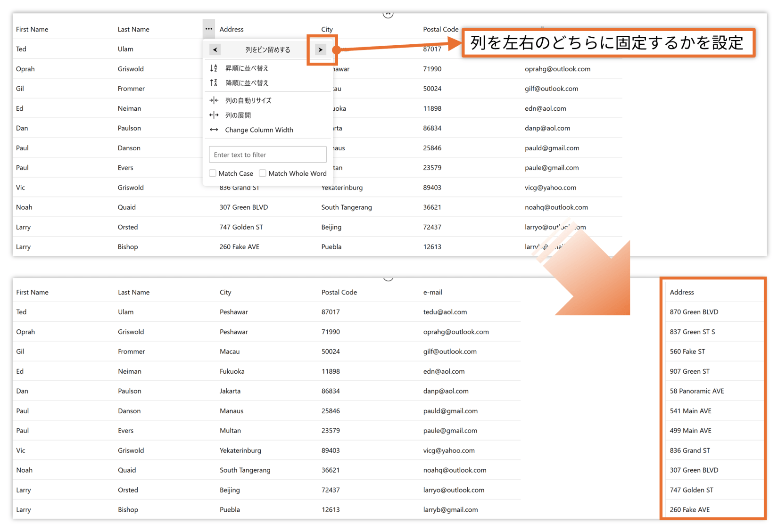This screenshot has width=778, height=532.
Task: Click the column auto-resize (列の自動リサイズ) icon
Action: [213, 100]
